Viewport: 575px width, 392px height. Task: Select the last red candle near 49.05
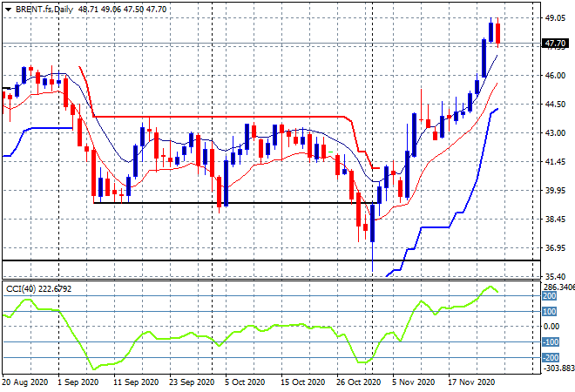(x=498, y=33)
